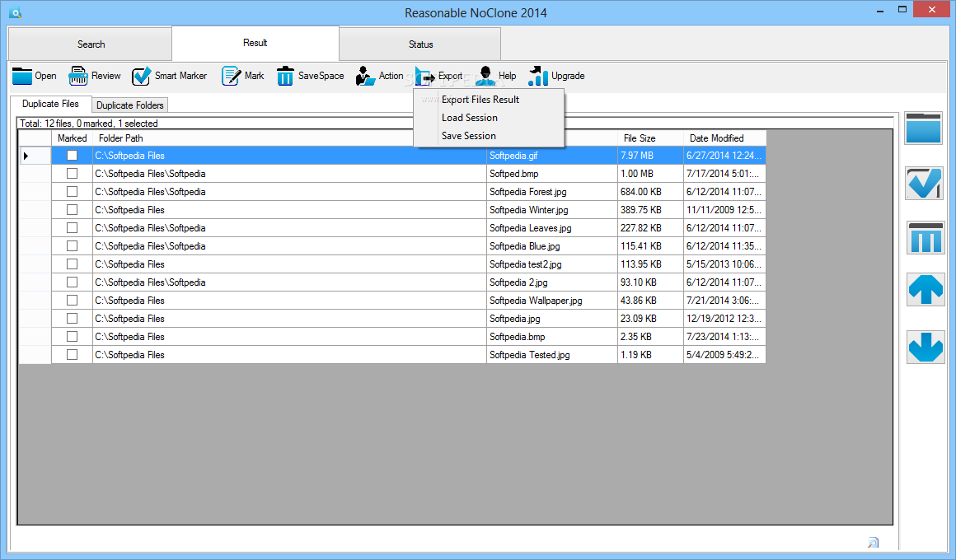This screenshot has width=956, height=560.
Task: Select the Duplicate Files tab
Action: (x=50, y=104)
